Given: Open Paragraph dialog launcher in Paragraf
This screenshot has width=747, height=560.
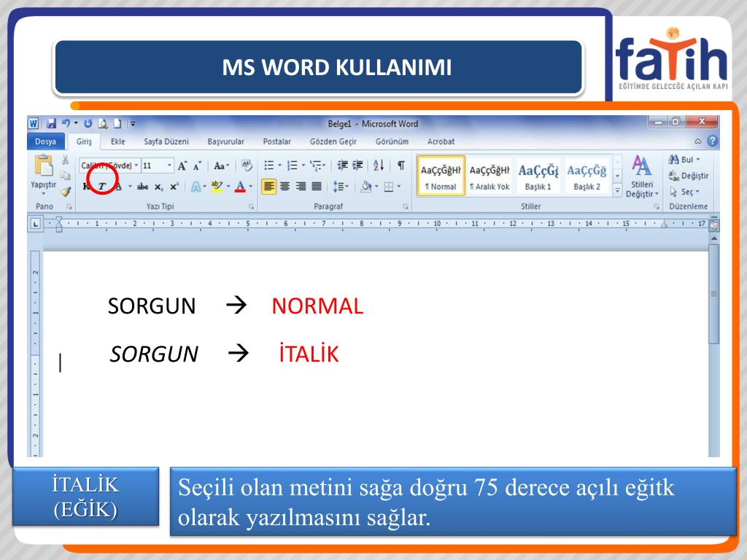Looking at the screenshot, I should point(406,207).
